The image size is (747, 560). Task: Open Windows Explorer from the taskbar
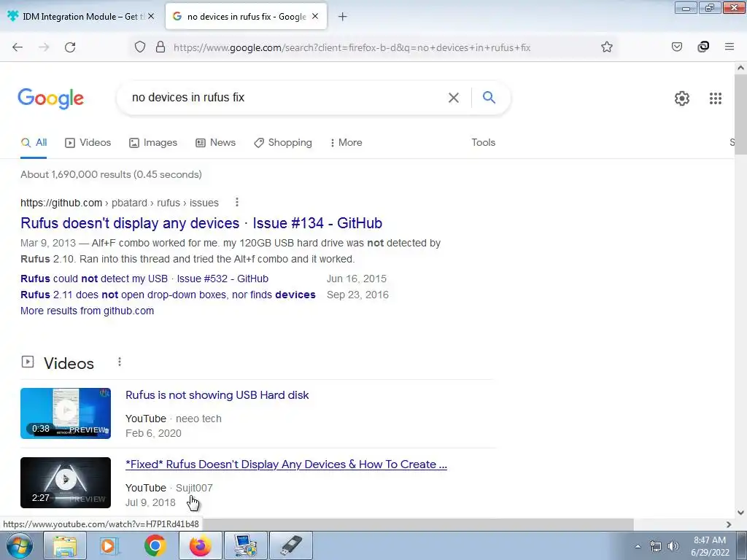[65, 545]
